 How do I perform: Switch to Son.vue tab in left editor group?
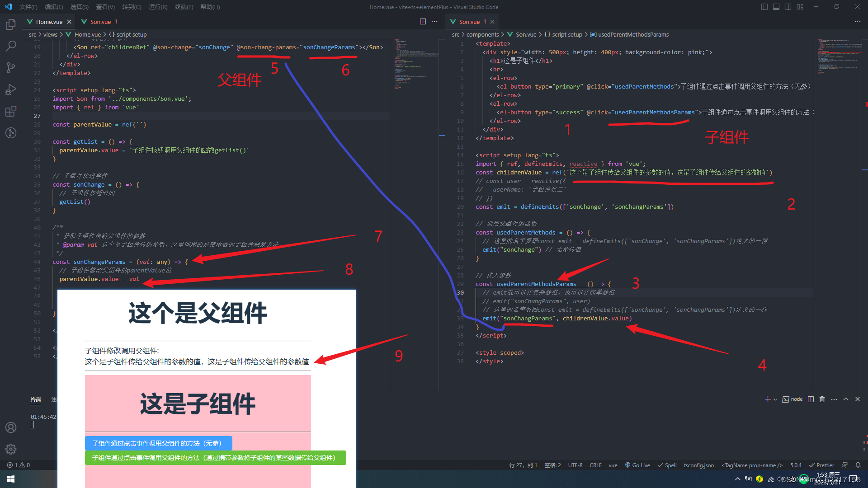[x=100, y=22]
